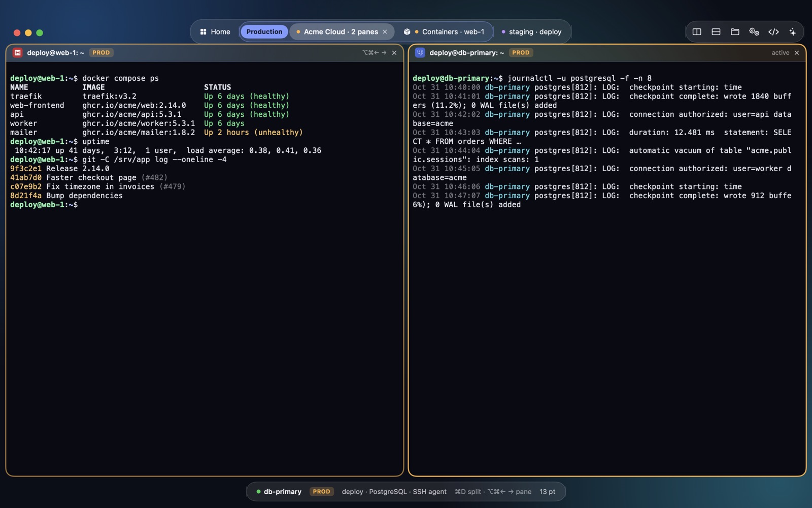Click deploy · PostgreSQL · SSH agent status text
The width and height of the screenshot is (812, 508).
pos(394,491)
